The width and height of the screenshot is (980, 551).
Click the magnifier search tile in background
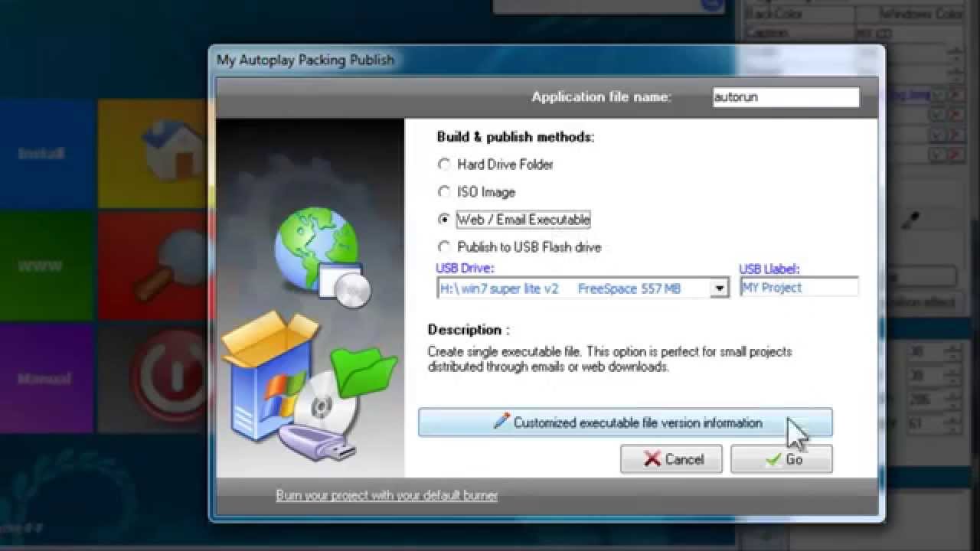pos(153,266)
